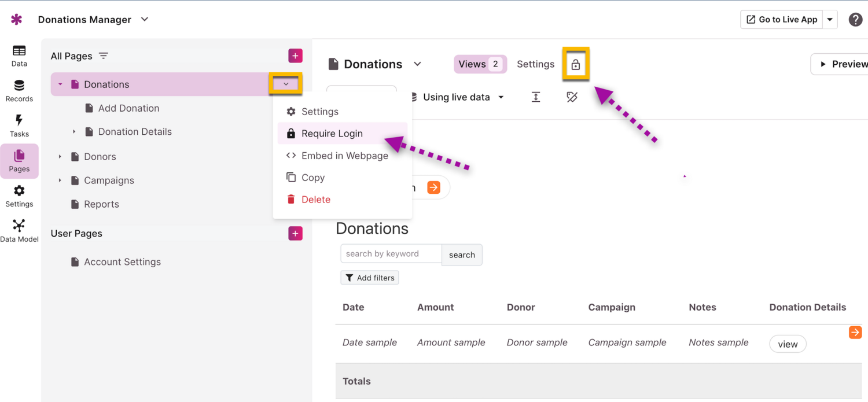Viewport: 868px width, 402px height.
Task: Select Require Login from the menu
Action: (332, 134)
